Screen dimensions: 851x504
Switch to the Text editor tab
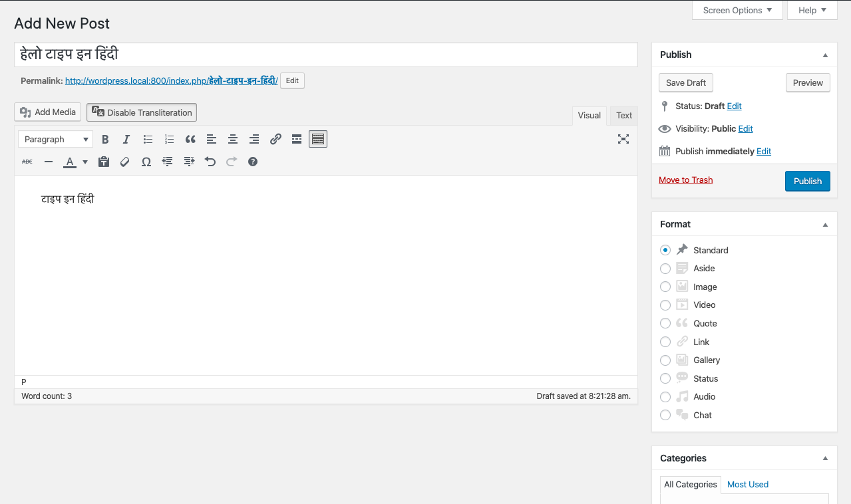[624, 116]
